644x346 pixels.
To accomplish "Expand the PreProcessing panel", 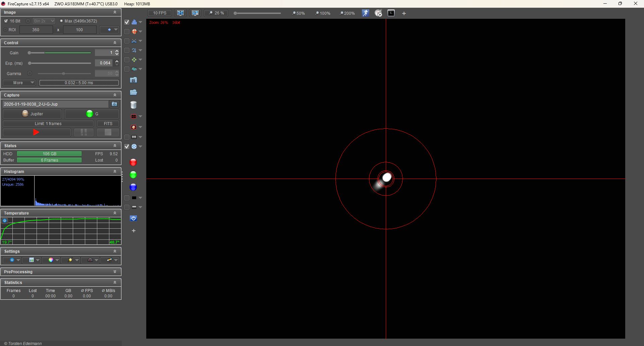I will coord(115,272).
